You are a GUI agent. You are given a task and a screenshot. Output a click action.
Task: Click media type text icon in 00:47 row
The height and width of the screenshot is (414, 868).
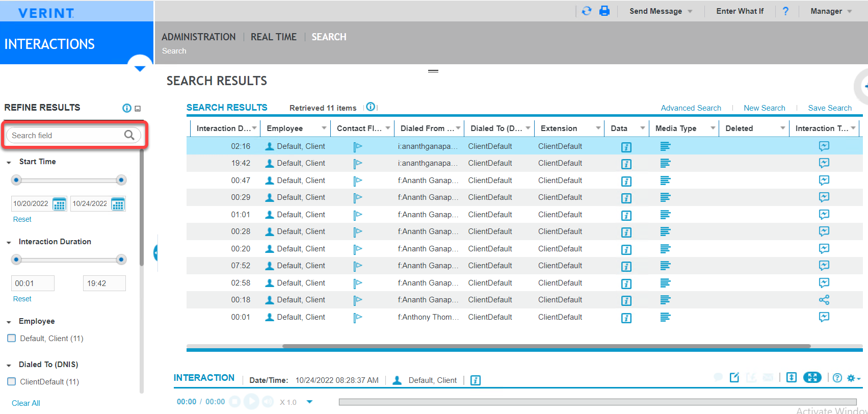665,180
